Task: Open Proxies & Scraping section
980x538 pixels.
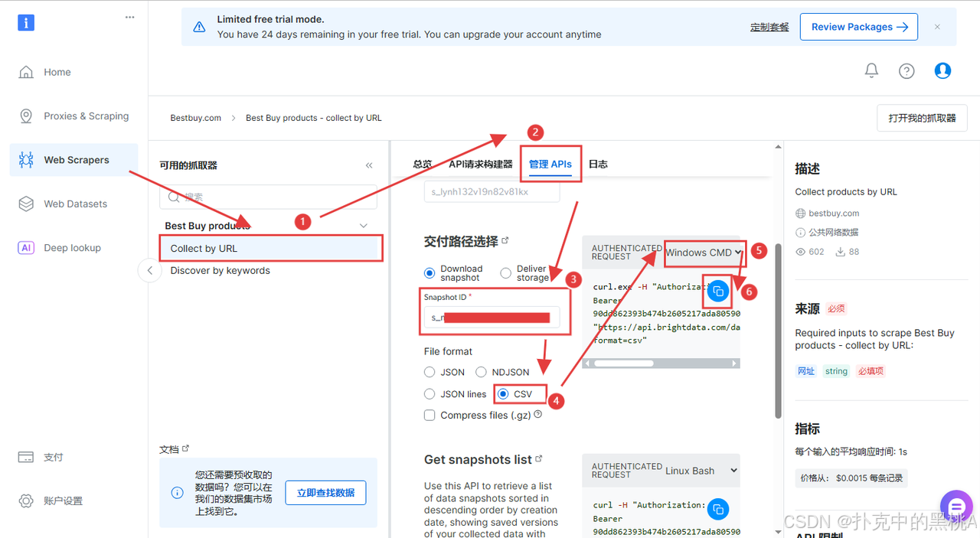Action: point(73,116)
